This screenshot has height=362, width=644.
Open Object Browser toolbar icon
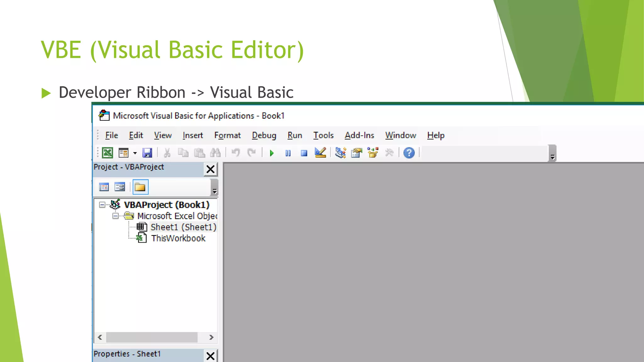click(373, 153)
